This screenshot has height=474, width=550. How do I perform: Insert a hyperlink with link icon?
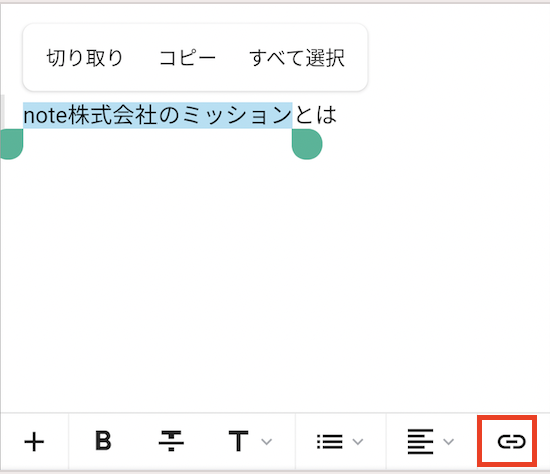tap(511, 441)
